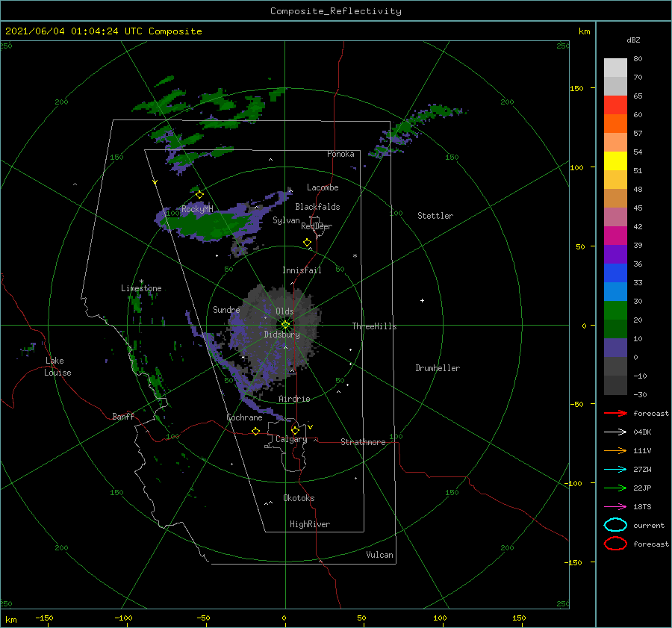Screen dimensions: 672x628
Task: Click the Okotoks label
Action: tap(299, 498)
